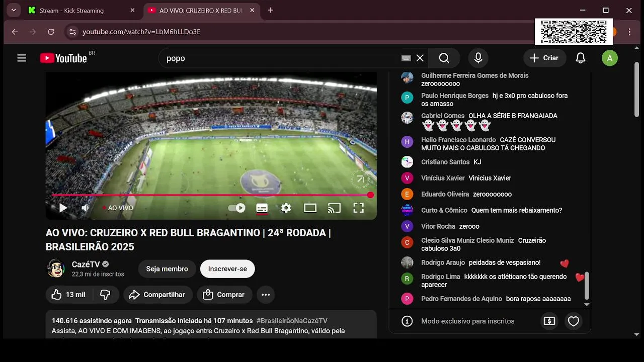Go back in browser history
Viewport: 644px width, 362px height.
pos(15,32)
